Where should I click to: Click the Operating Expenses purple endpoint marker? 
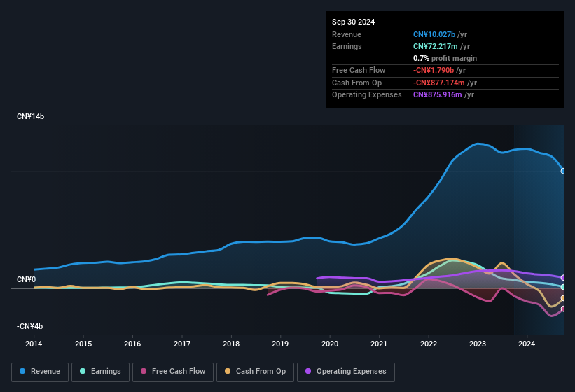(563, 278)
